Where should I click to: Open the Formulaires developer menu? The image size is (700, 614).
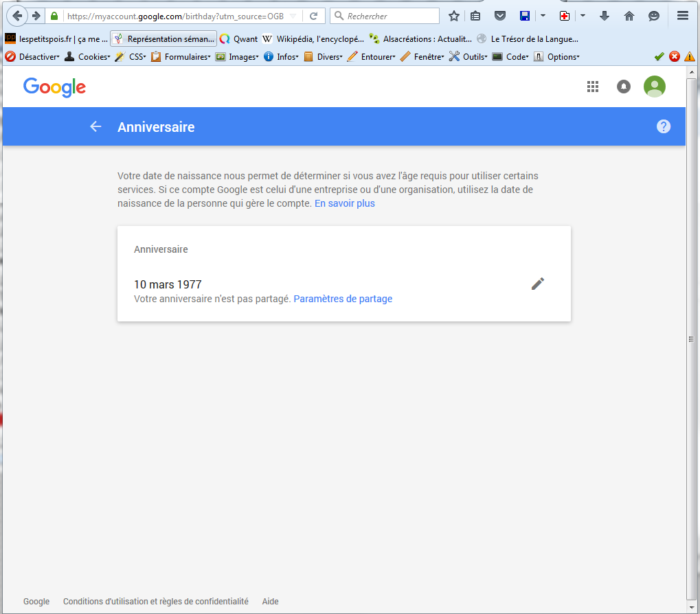181,57
